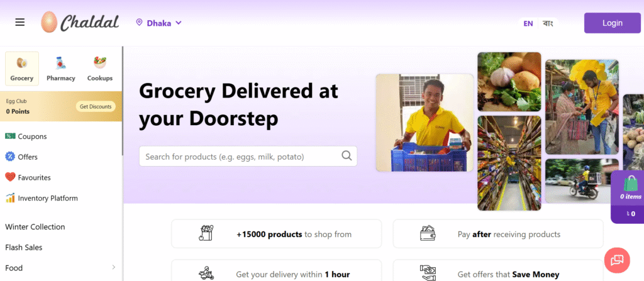
Task: Open the Dhaka location dropdown
Action: click(x=159, y=23)
